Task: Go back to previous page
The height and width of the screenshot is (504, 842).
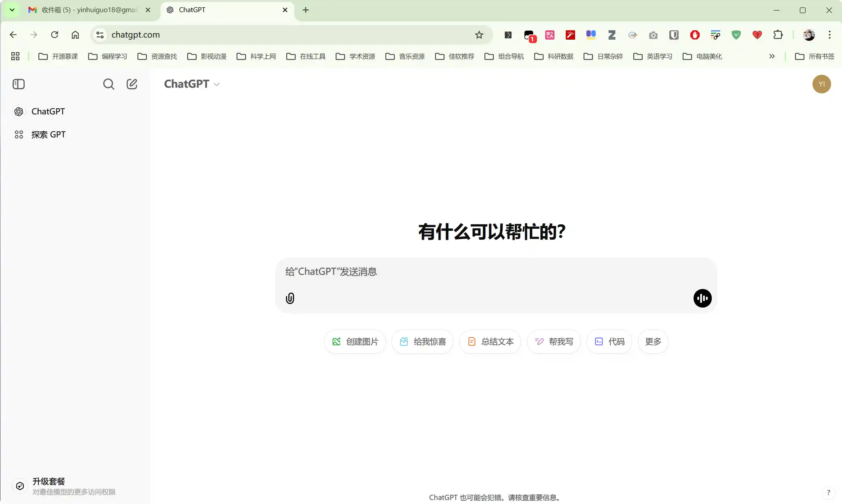Action: [13, 35]
